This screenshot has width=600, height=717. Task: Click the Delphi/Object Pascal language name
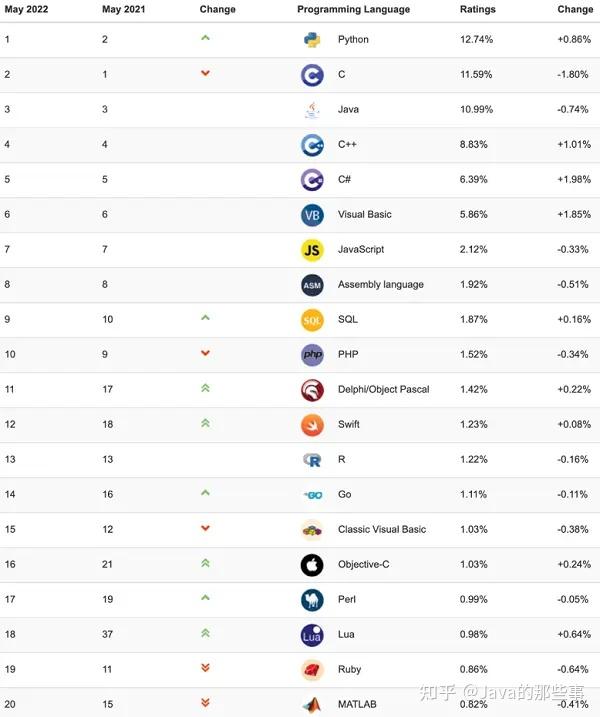click(383, 390)
